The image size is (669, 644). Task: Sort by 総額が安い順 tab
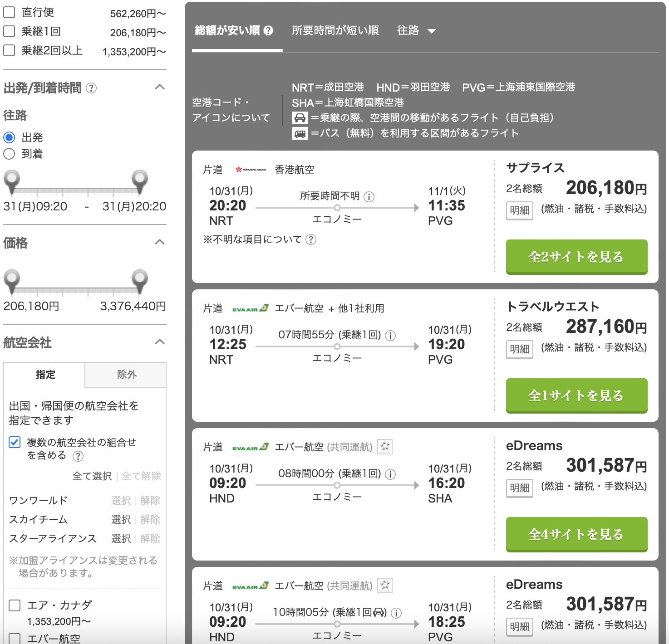(227, 30)
